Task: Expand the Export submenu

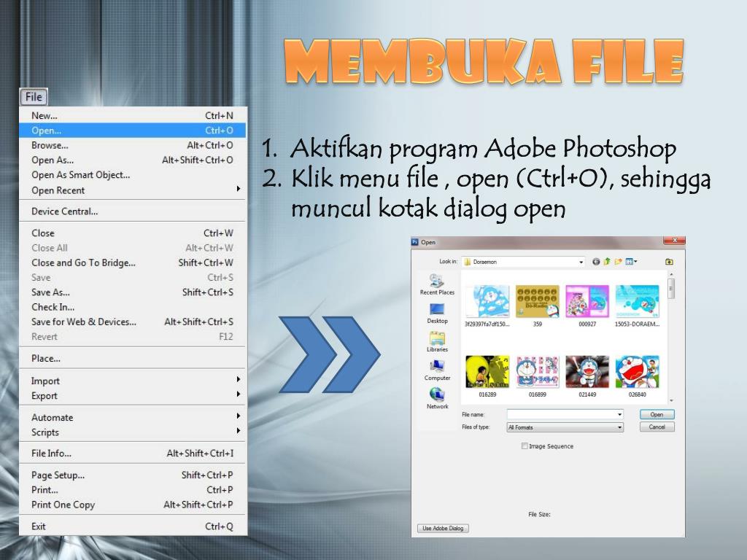Action: click(x=133, y=395)
